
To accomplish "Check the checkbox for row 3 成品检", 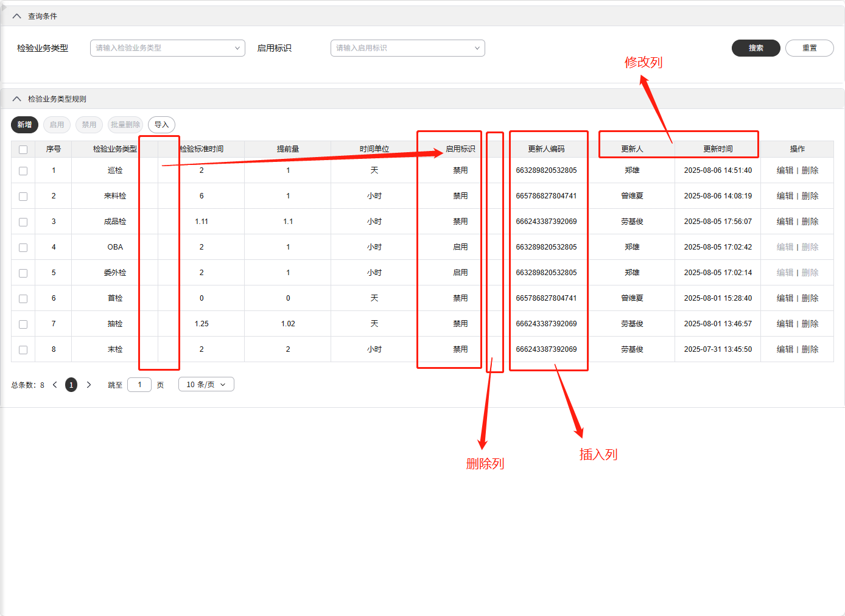I will pyautogui.click(x=23, y=222).
